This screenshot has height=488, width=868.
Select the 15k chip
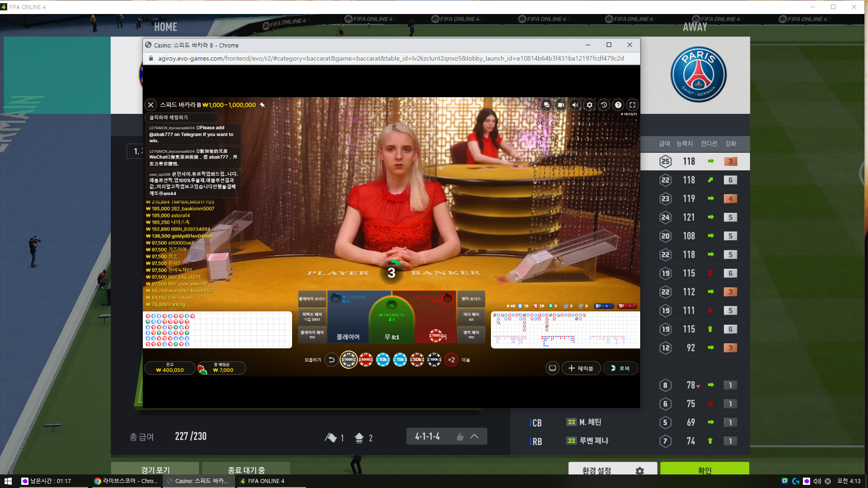pos(400,360)
